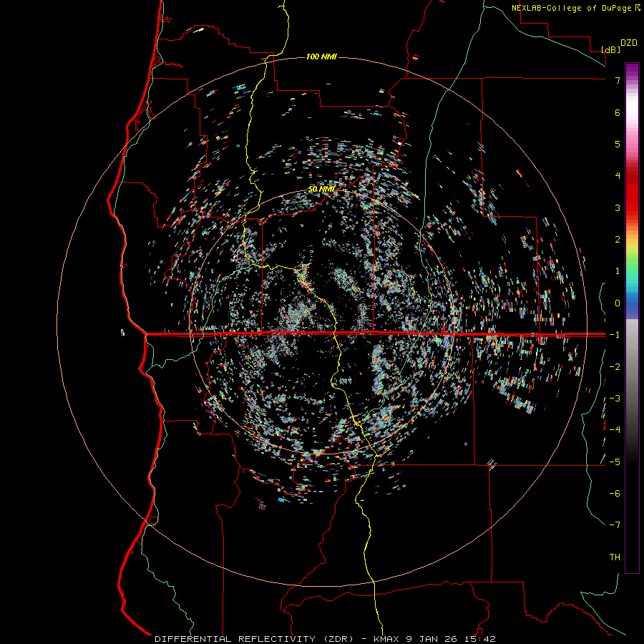Click the KMAX radar site identifier

tap(387, 639)
